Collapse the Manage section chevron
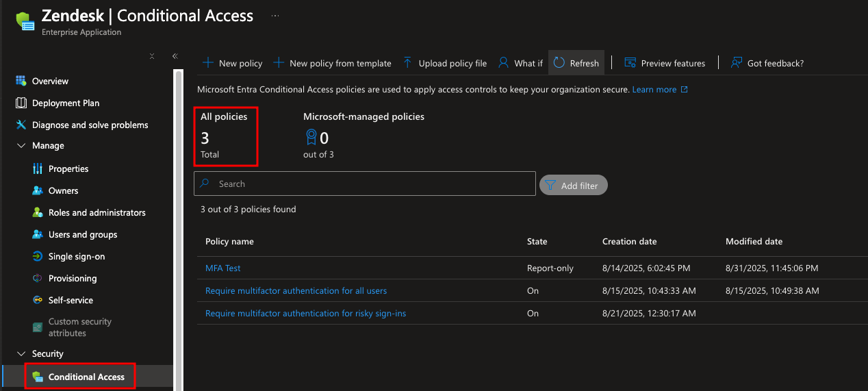This screenshot has width=868, height=391. pyautogui.click(x=21, y=146)
